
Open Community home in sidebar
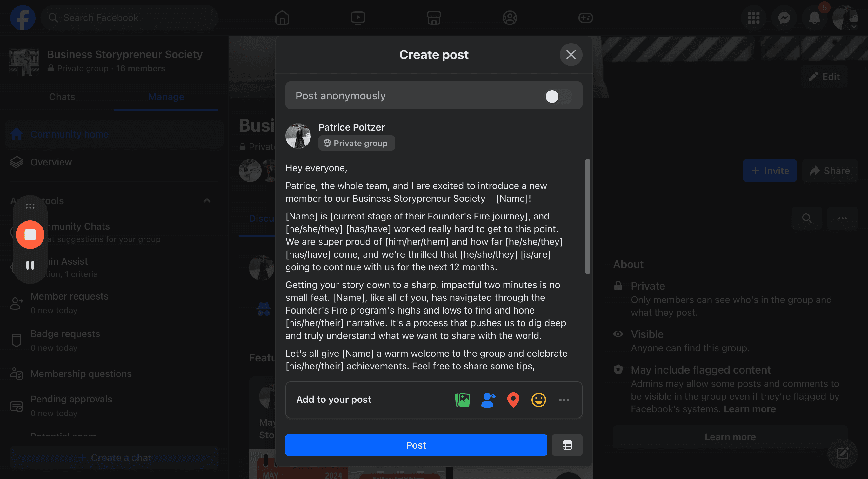tap(114, 134)
